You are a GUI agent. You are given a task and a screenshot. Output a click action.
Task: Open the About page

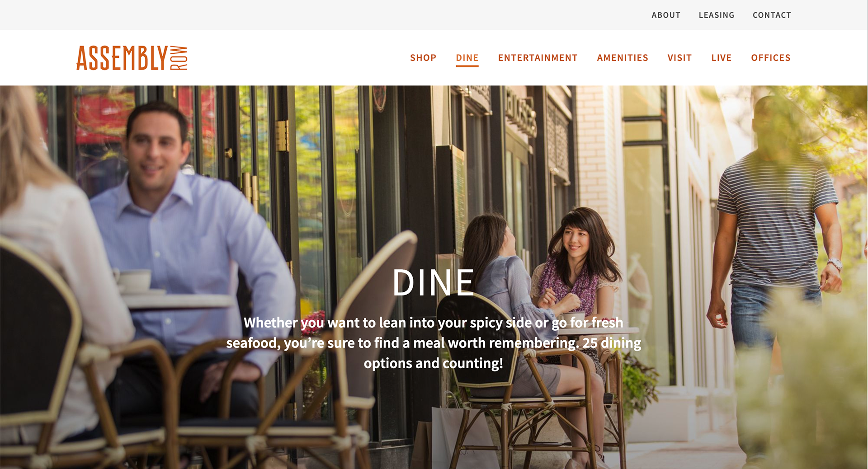(x=666, y=15)
